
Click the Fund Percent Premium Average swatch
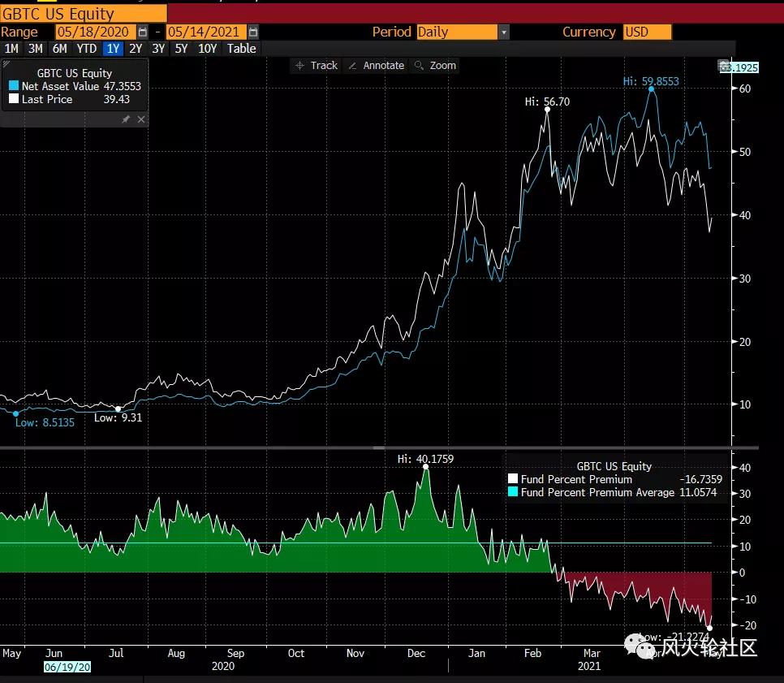coord(512,492)
